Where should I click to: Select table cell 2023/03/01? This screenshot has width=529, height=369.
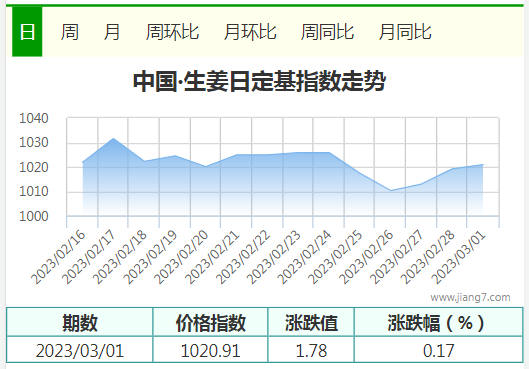pyautogui.click(x=80, y=350)
